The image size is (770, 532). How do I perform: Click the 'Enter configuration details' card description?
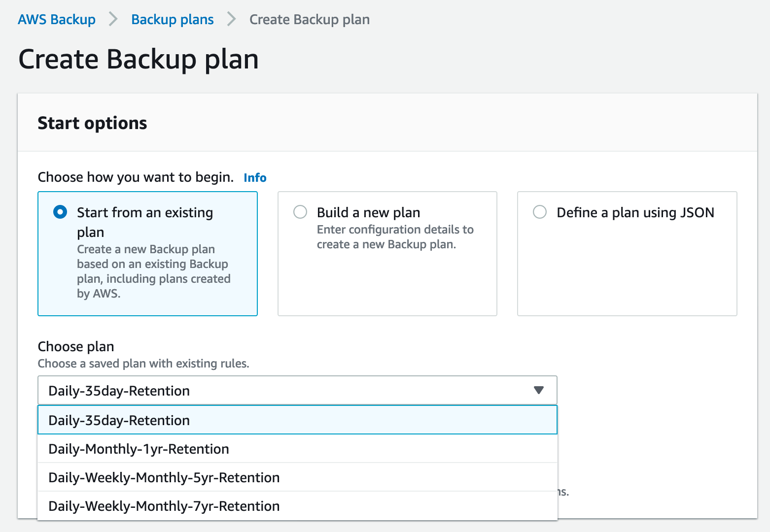click(395, 237)
